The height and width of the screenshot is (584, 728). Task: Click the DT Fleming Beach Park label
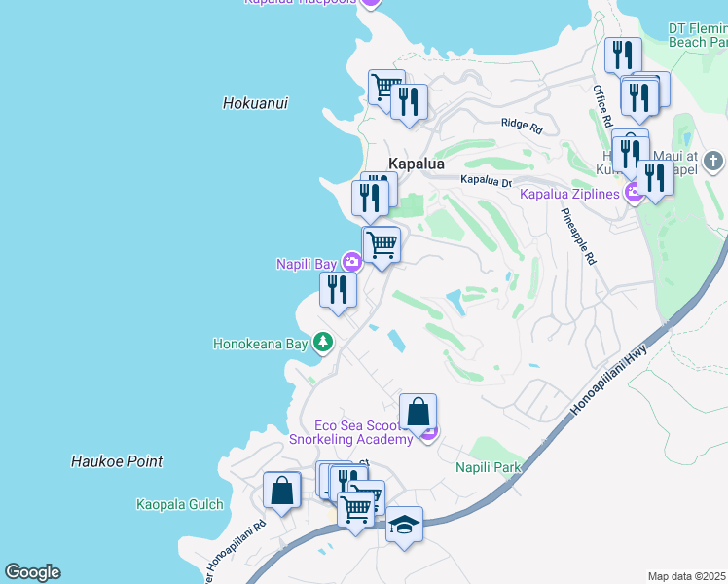[698, 35]
